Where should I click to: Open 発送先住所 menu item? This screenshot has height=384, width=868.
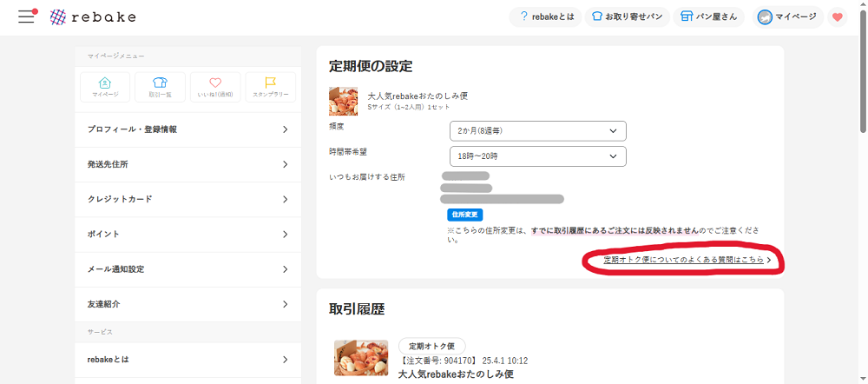pyautogui.click(x=188, y=164)
